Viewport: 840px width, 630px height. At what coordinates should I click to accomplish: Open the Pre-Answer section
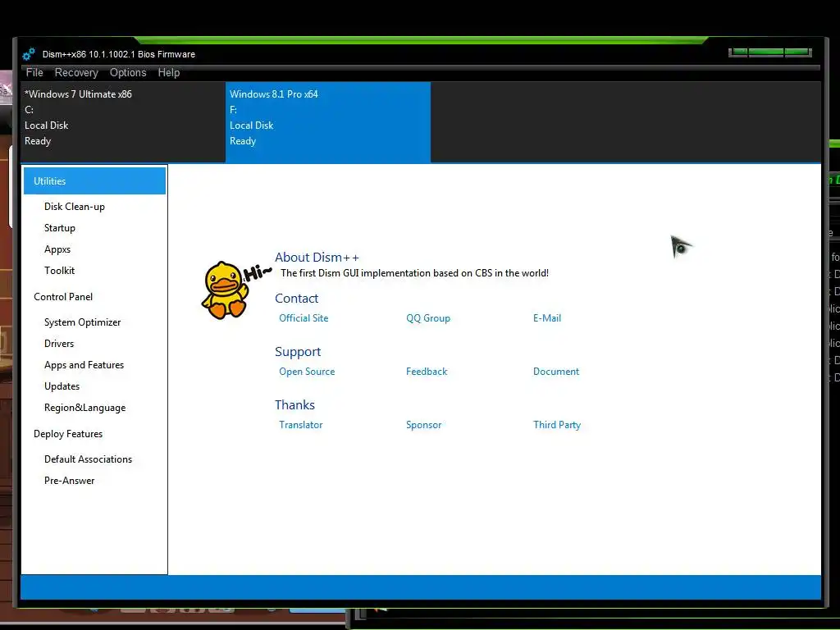(x=69, y=481)
